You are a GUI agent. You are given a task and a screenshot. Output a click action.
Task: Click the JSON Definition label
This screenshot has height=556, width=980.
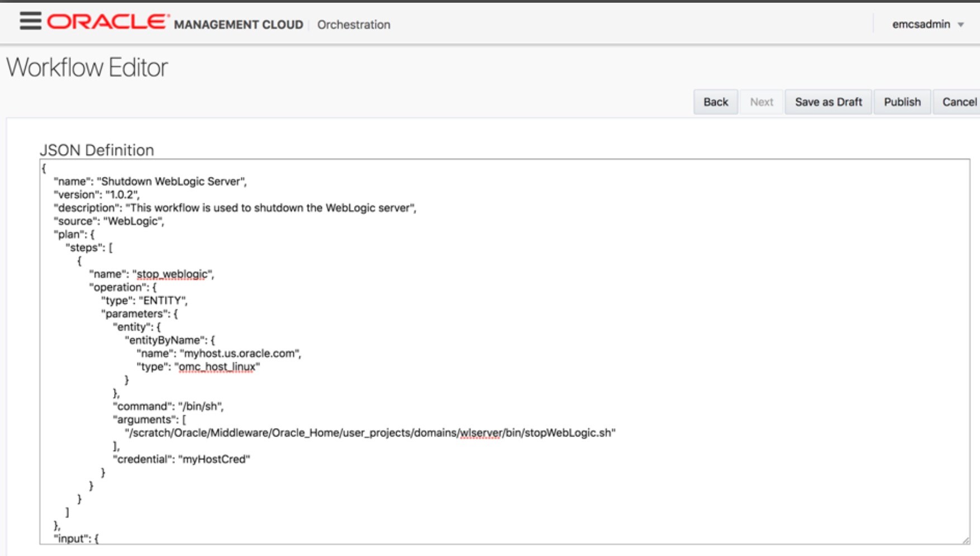97,150
